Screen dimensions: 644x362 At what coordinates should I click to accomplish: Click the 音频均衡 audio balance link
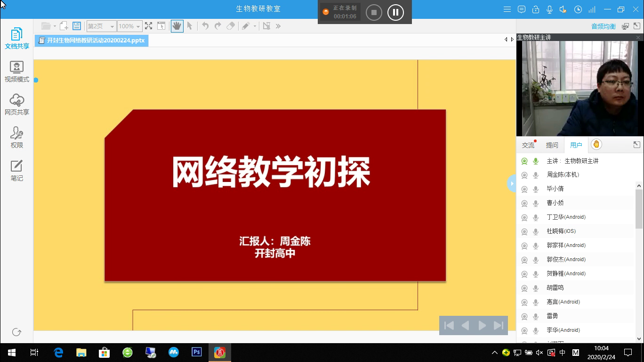(603, 26)
